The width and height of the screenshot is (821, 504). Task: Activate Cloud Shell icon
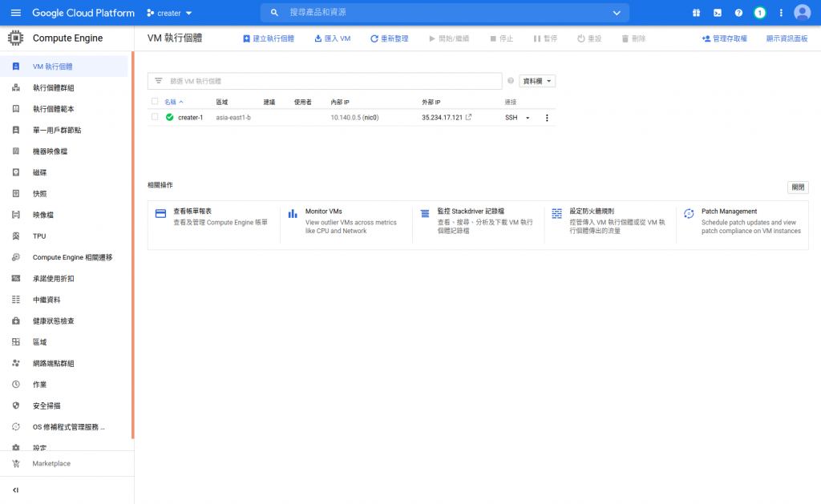tap(718, 13)
